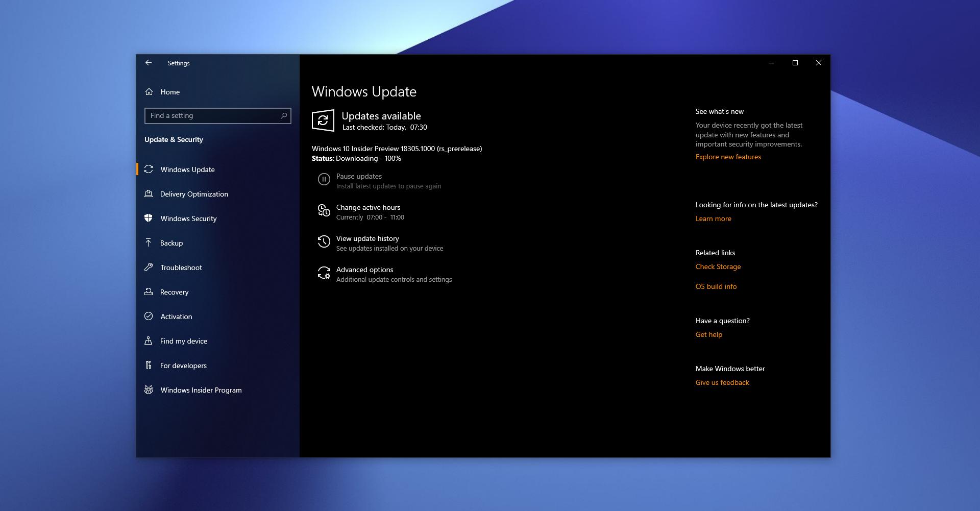Click the Update & Security heading
Image resolution: width=980 pixels, height=511 pixels.
[x=174, y=139]
